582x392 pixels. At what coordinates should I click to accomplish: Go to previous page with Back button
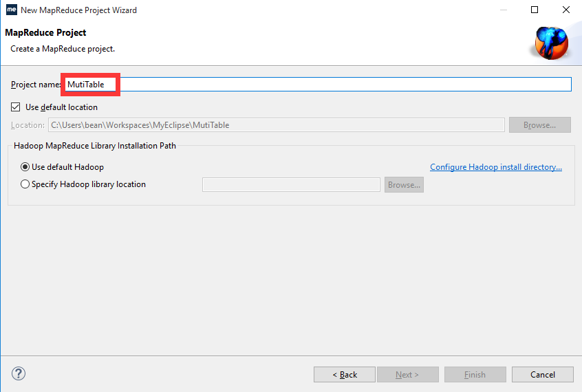[345, 375]
